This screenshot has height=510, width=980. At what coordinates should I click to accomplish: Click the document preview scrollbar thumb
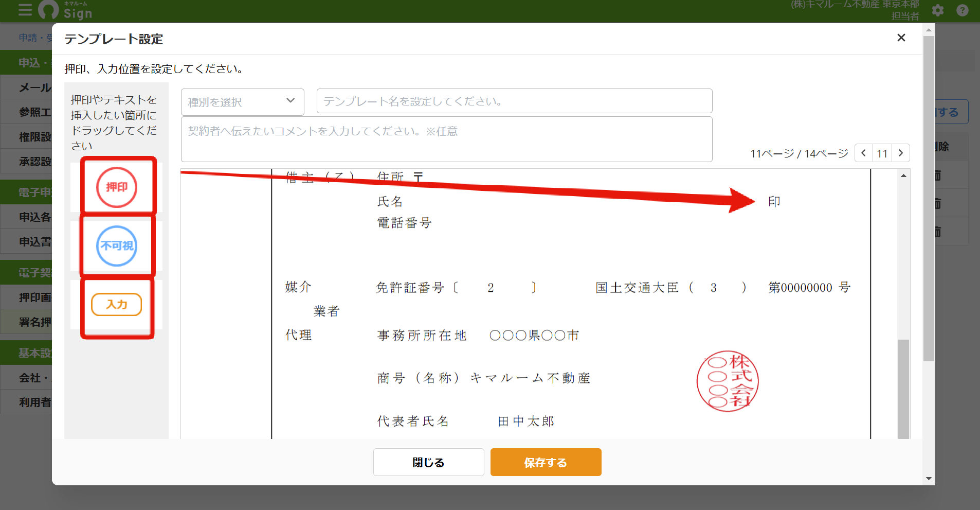coord(903,389)
